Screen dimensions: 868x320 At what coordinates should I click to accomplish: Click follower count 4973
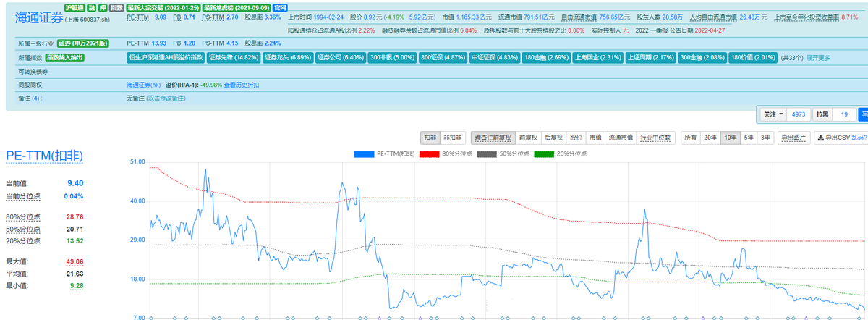[x=799, y=114]
